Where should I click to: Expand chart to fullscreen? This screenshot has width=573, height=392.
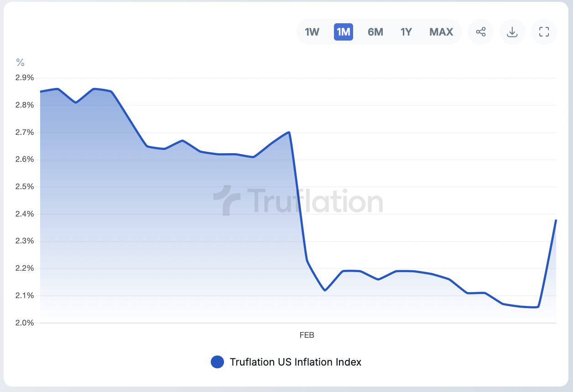(544, 32)
